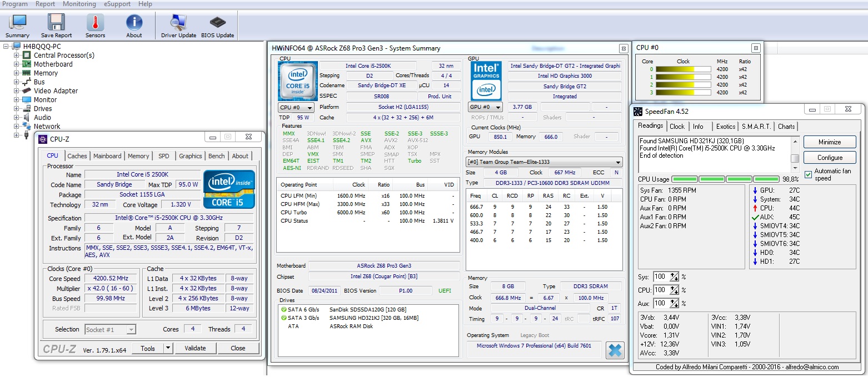Expand the Drives tree node
868x377 pixels.
16,108
